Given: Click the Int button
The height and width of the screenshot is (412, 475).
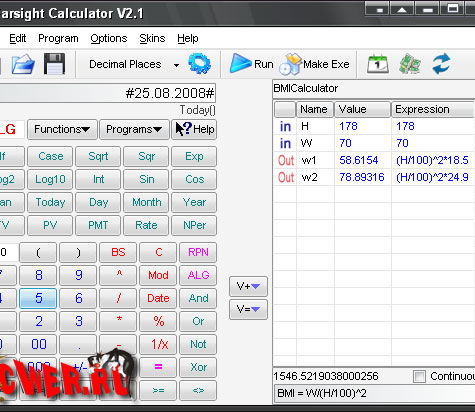Looking at the screenshot, I should 98,179.
